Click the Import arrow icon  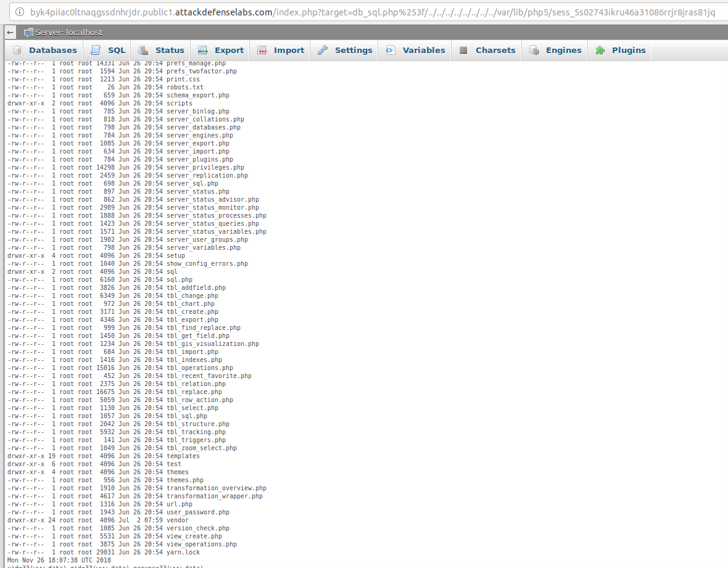262,51
